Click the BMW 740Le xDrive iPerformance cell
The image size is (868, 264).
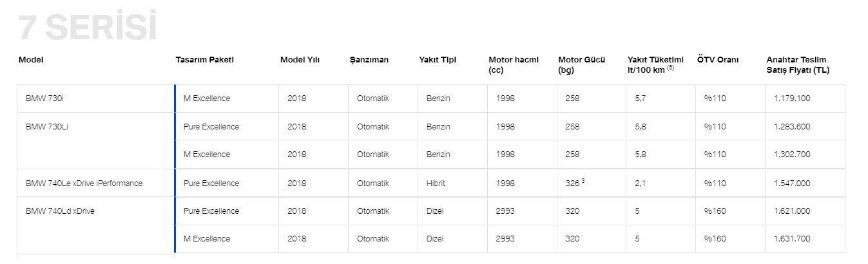84,184
